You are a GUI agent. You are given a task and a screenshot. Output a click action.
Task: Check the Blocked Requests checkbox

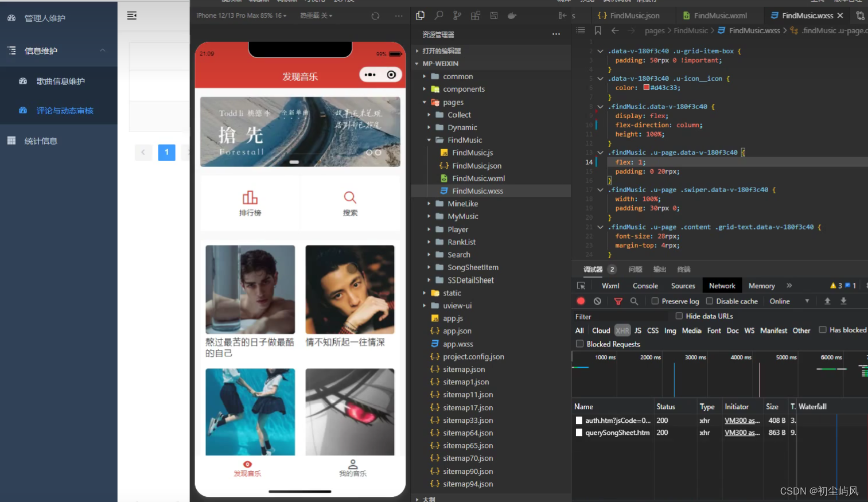[x=579, y=344]
